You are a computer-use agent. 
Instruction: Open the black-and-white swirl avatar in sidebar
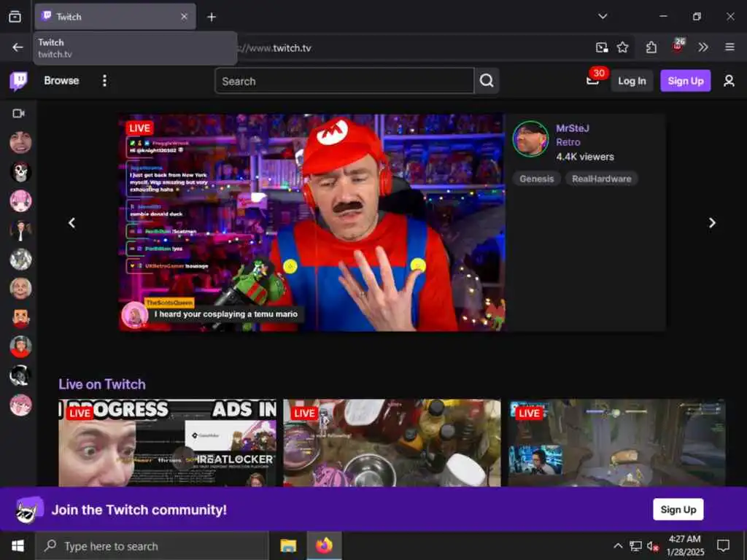click(20, 376)
